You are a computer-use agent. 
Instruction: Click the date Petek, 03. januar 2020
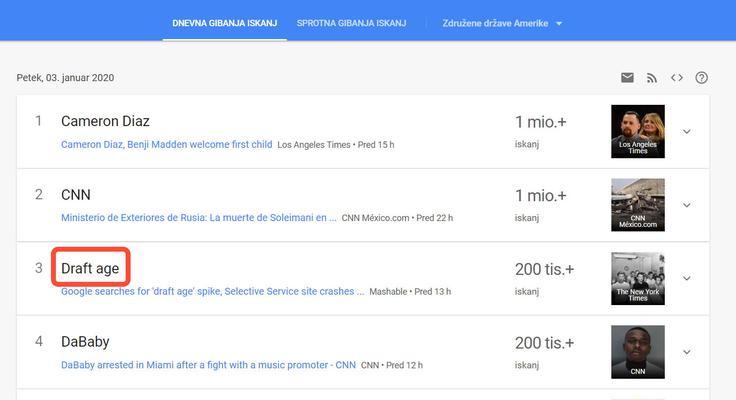65,78
